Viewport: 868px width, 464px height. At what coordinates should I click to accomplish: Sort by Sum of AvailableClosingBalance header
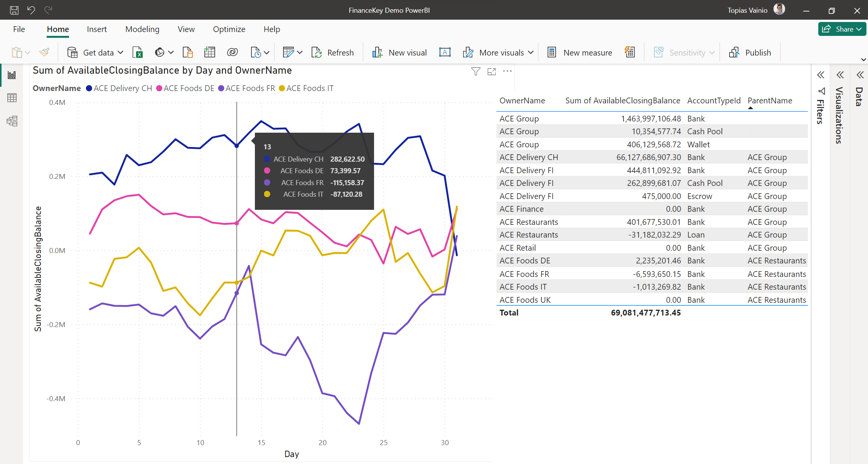[x=623, y=101]
